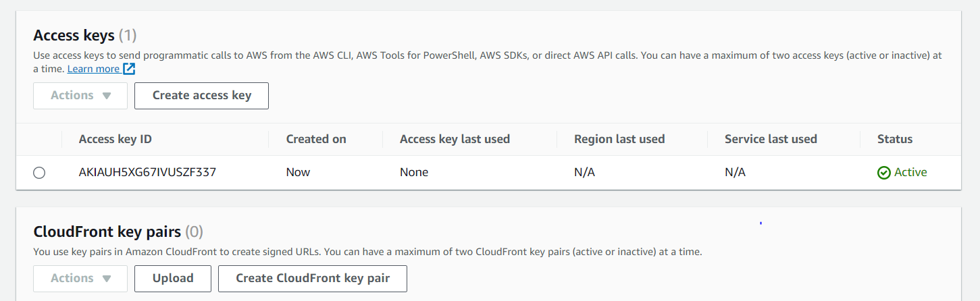
Task: Open the Learn more link
Action: (93, 69)
